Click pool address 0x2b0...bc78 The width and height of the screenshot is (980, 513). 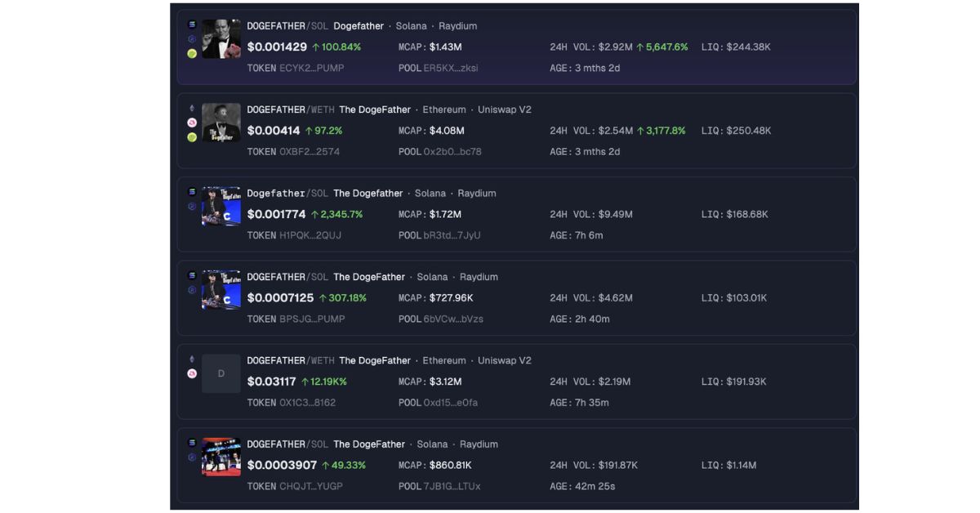[x=452, y=152]
